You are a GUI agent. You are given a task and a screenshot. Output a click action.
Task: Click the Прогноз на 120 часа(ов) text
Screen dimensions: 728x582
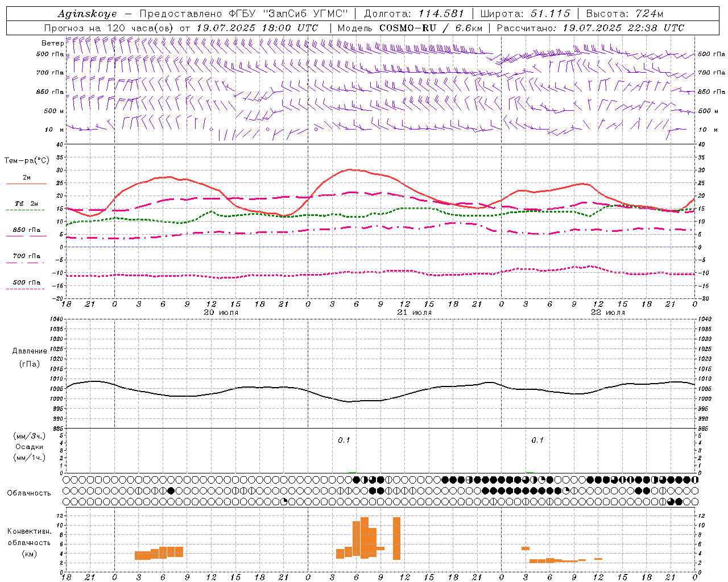[109, 28]
